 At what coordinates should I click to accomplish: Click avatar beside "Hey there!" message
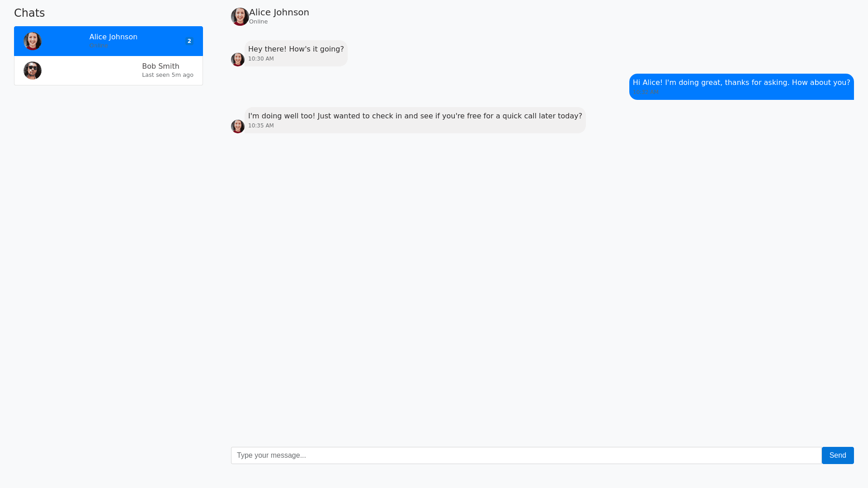coord(238,60)
